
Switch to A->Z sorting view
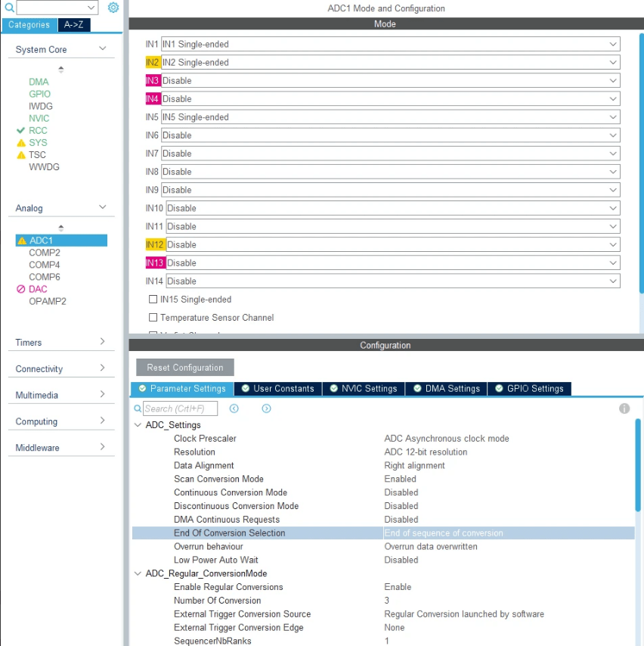pos(74,25)
